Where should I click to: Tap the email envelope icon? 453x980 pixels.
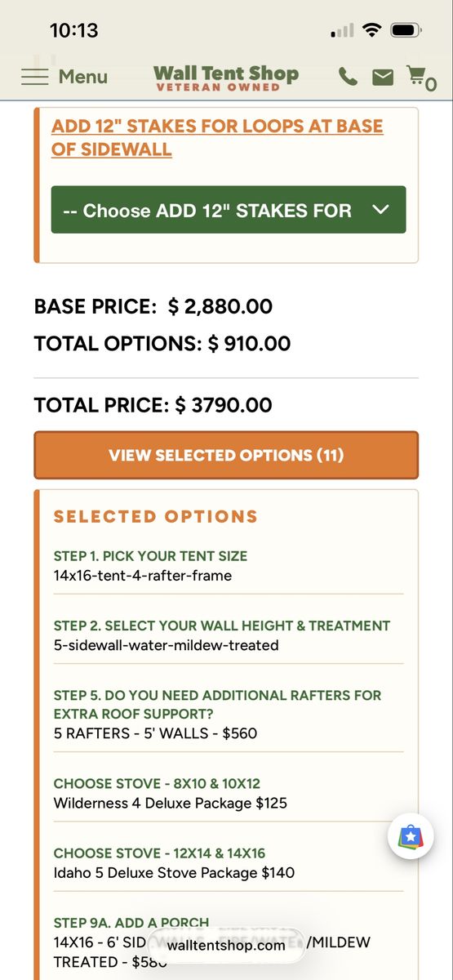pyautogui.click(x=383, y=77)
